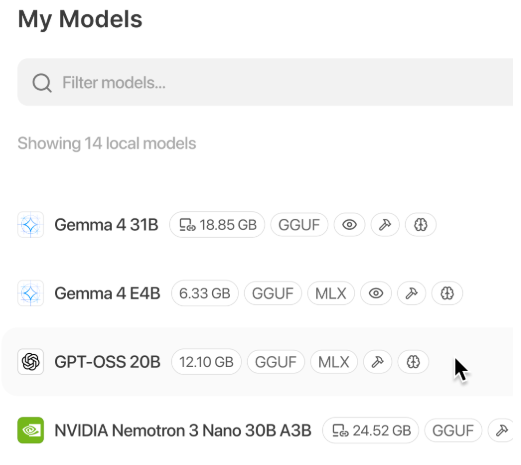
Task: Click the 24.52 GB size badge
Action: (370, 430)
